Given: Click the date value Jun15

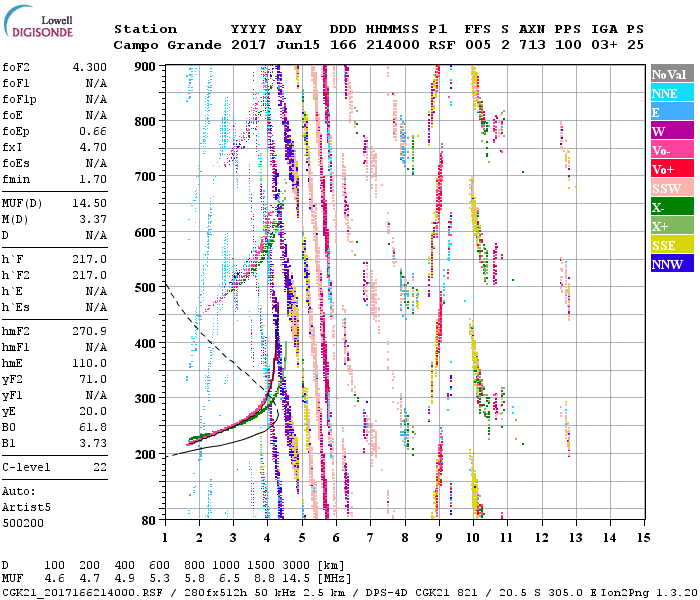Looking at the screenshot, I should pyautogui.click(x=298, y=45).
